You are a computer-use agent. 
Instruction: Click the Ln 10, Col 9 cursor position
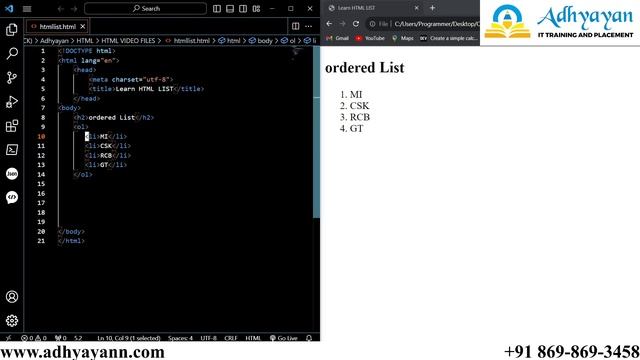coord(129,338)
